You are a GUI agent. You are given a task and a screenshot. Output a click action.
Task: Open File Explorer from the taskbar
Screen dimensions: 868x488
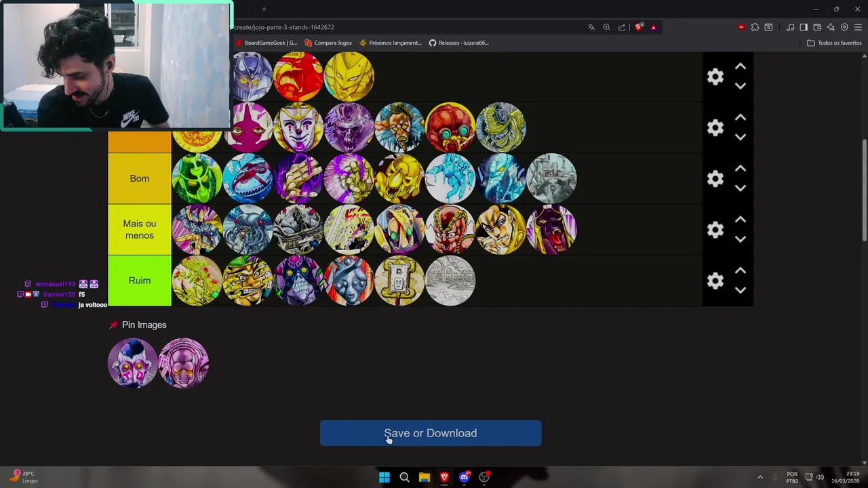tap(425, 477)
